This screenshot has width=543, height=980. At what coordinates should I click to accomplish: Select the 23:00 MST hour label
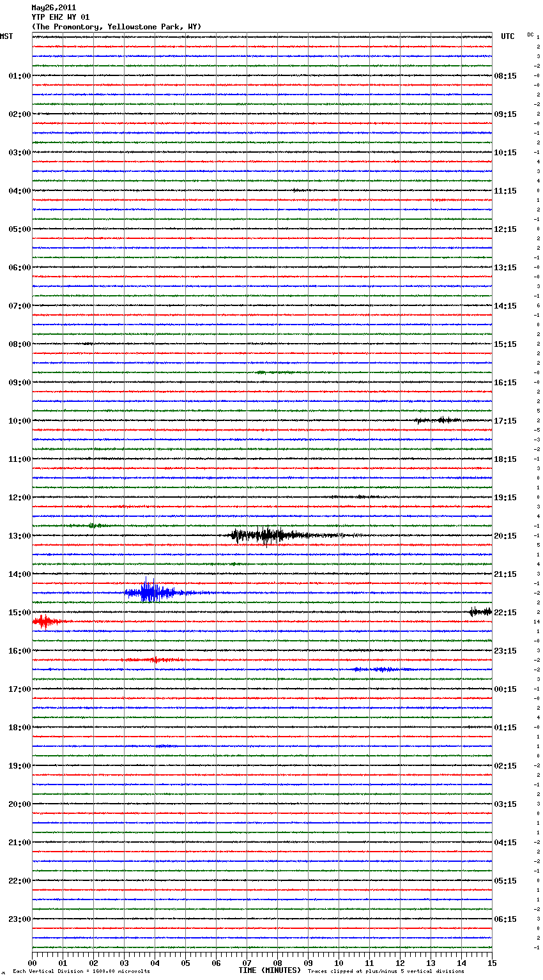tap(20, 919)
